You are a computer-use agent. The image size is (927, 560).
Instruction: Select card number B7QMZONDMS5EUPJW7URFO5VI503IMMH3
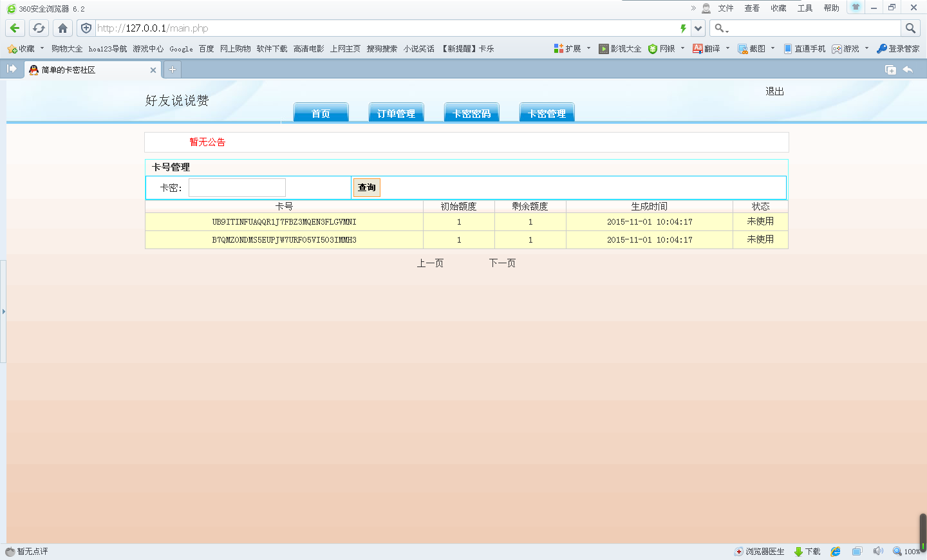click(x=284, y=240)
